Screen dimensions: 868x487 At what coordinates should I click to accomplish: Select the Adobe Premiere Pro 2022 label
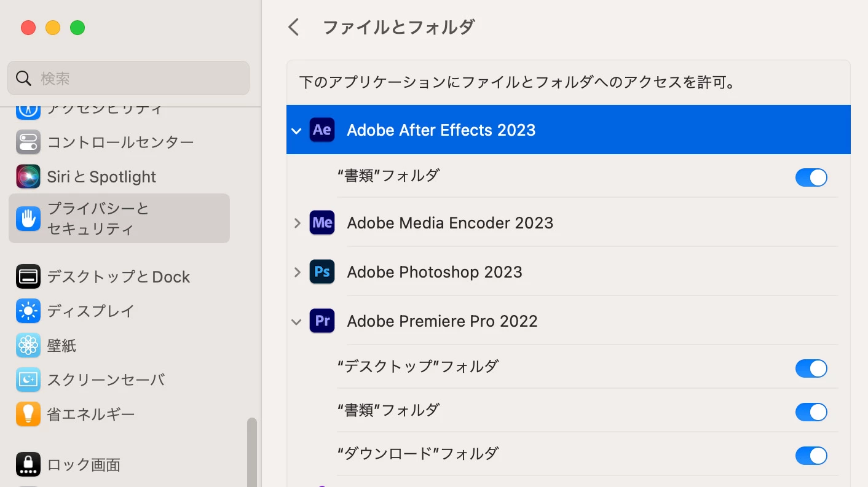[442, 321]
